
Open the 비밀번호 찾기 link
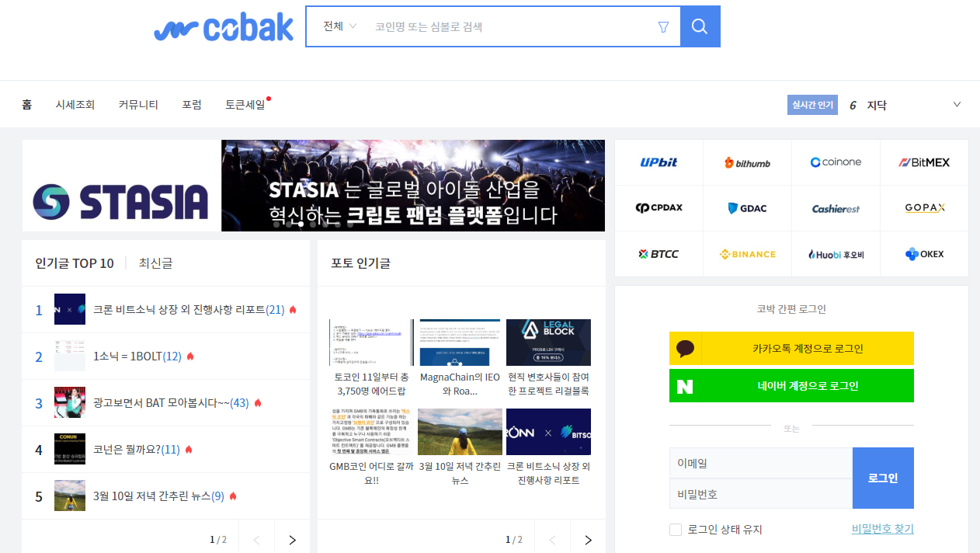pyautogui.click(x=882, y=529)
